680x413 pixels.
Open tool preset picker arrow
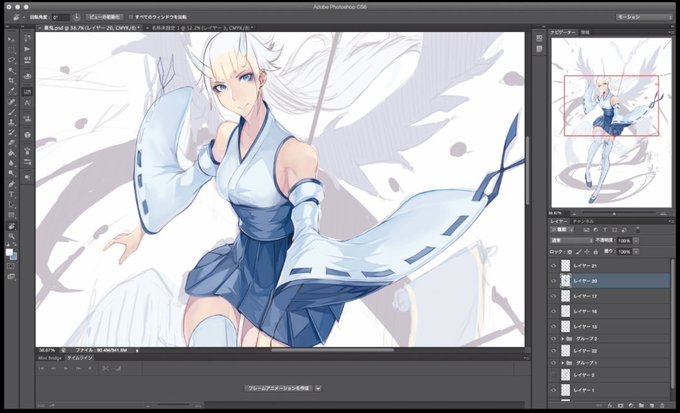coord(23,17)
